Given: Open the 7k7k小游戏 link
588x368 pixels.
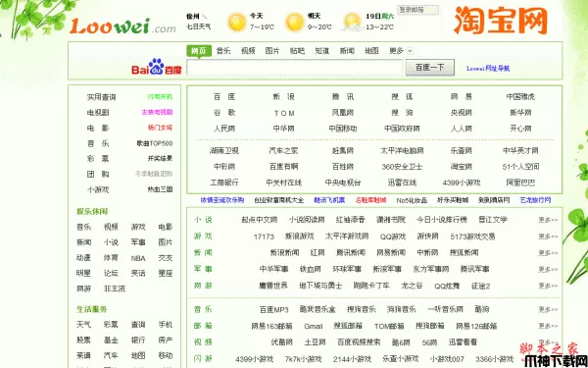Looking at the screenshot, I should coord(304,359).
